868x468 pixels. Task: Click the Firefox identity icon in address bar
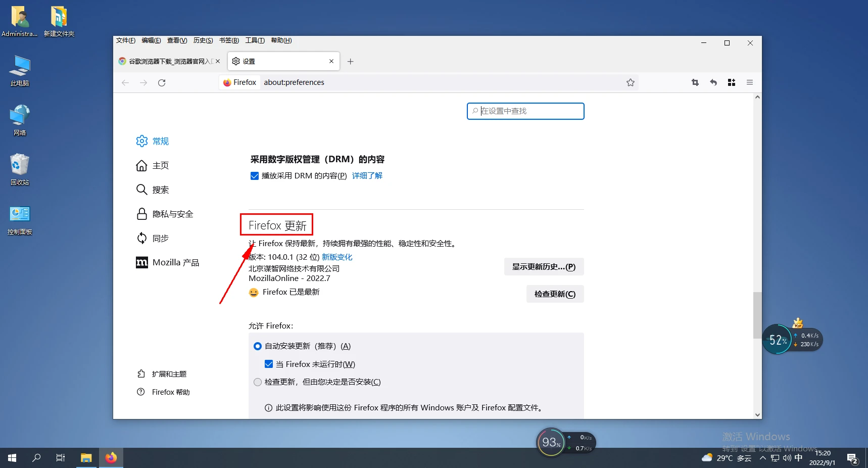point(240,82)
